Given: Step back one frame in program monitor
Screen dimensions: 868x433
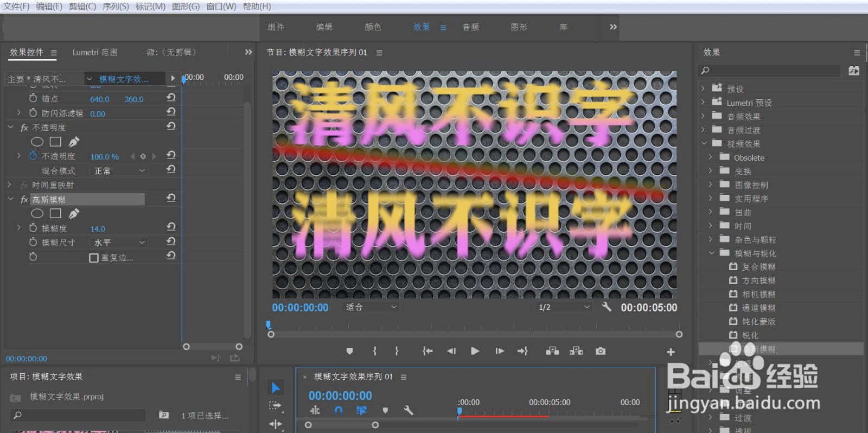Looking at the screenshot, I should [451, 351].
